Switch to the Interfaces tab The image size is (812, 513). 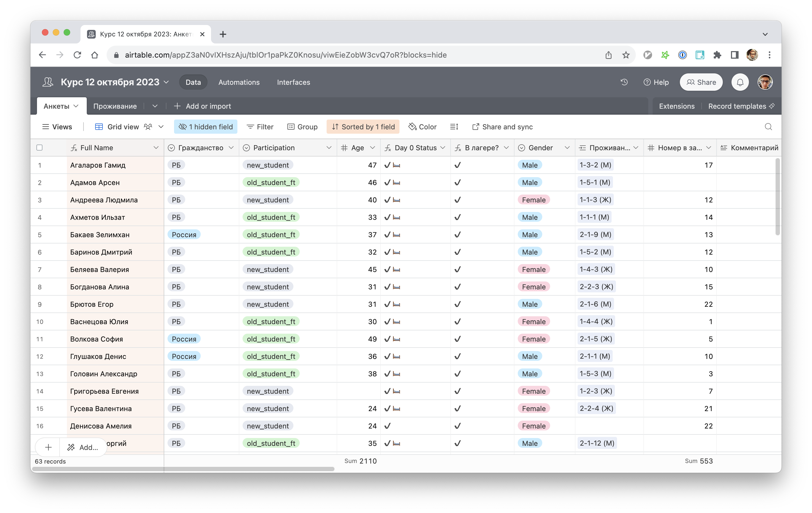(x=293, y=82)
